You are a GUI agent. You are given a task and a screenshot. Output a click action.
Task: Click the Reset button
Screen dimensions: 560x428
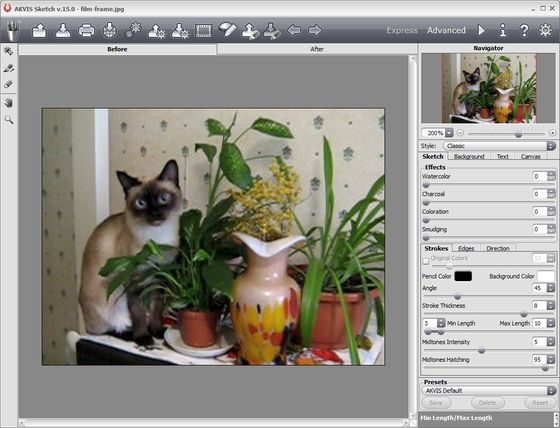tap(540, 403)
